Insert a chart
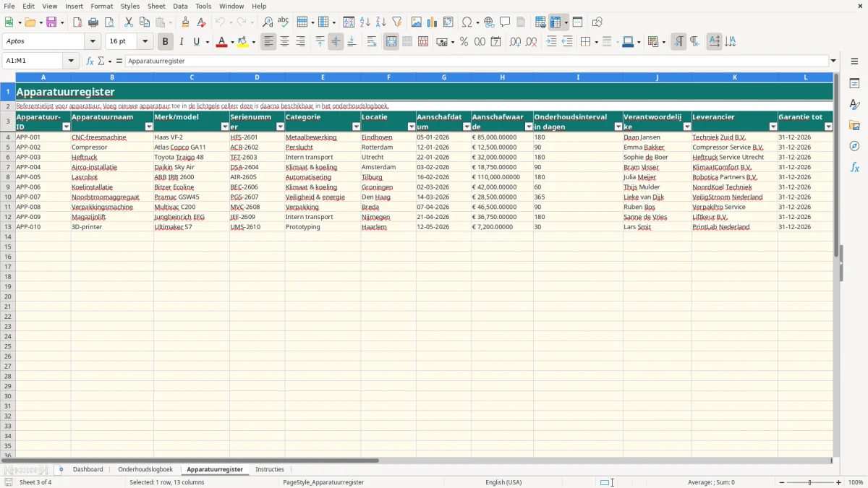 433,22
